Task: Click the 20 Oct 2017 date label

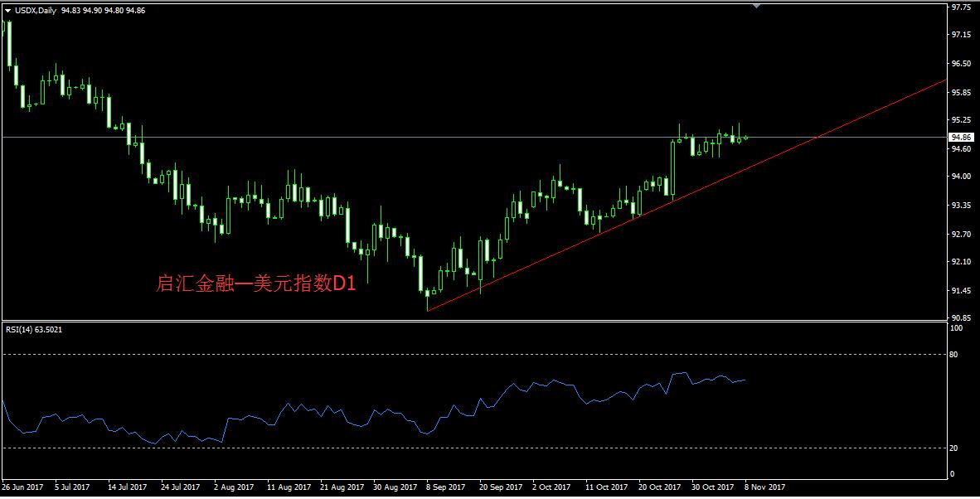Action: click(659, 487)
